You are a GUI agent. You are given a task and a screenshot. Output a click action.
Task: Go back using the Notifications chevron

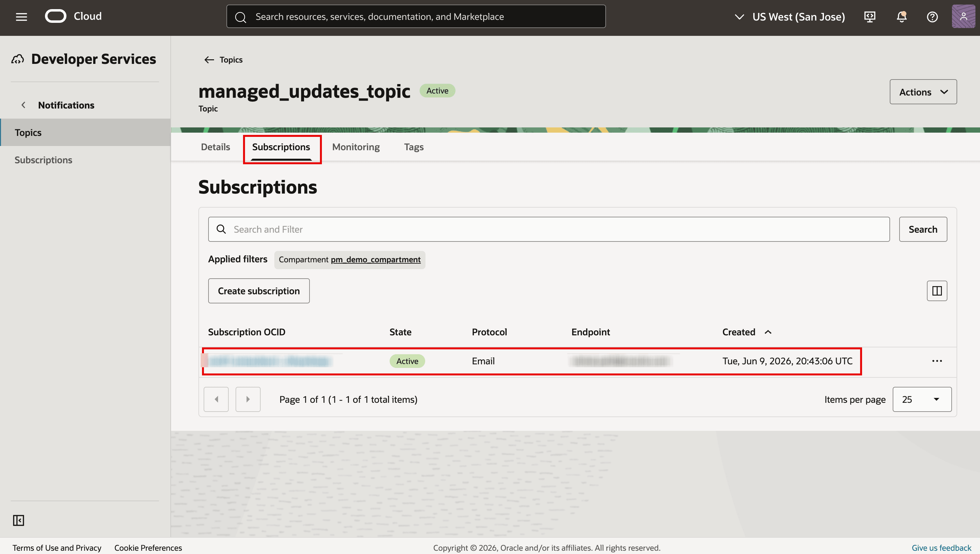(x=23, y=105)
